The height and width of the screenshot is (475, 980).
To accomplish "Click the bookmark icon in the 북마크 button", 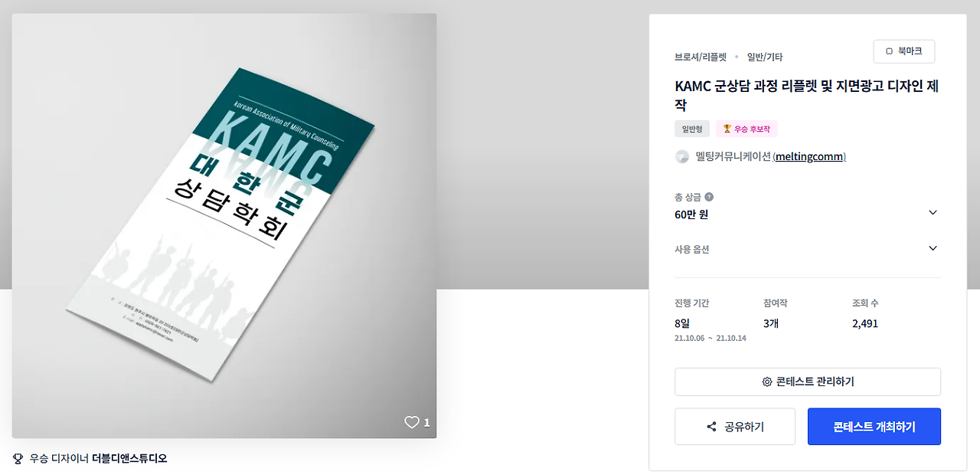I will (889, 51).
